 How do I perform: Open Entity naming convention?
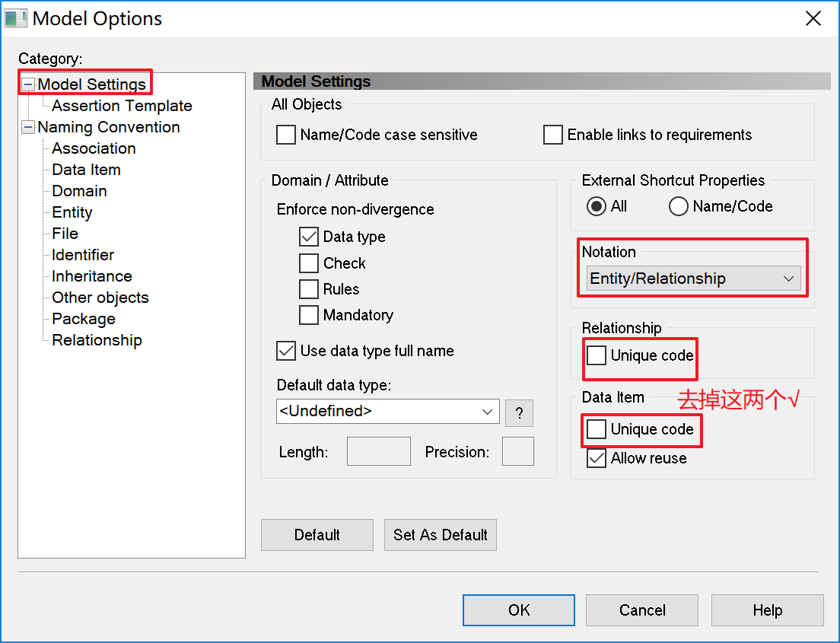tap(72, 212)
